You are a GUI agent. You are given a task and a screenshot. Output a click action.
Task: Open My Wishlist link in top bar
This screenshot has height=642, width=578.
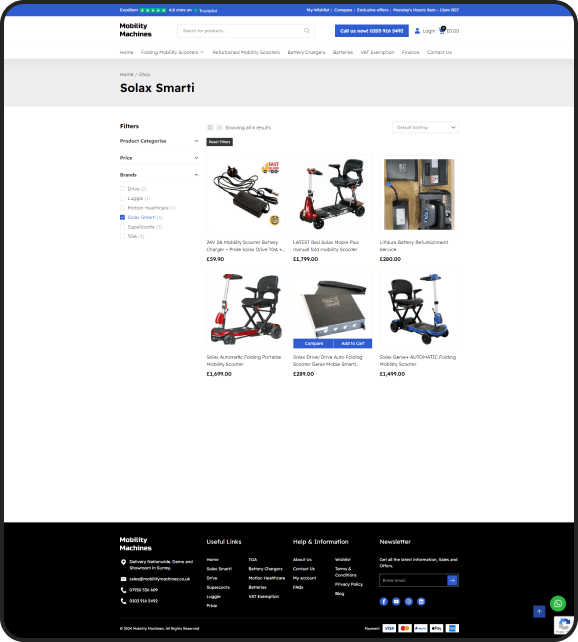tap(318, 10)
